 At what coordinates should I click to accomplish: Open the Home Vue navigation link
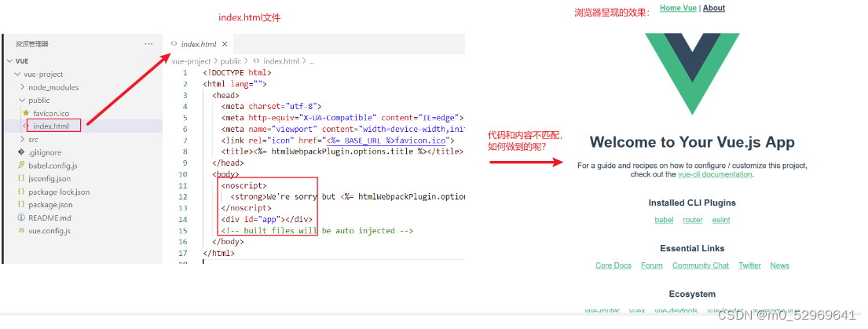point(678,8)
